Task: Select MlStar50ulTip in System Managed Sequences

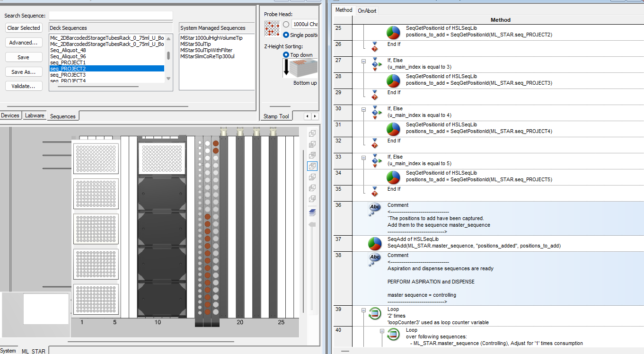Action: [x=195, y=44]
